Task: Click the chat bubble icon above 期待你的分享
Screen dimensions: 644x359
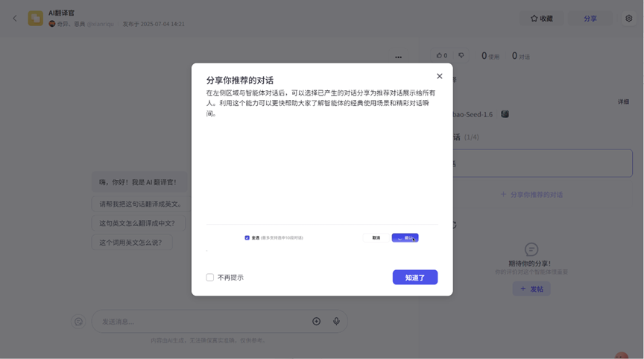Action: (531, 249)
